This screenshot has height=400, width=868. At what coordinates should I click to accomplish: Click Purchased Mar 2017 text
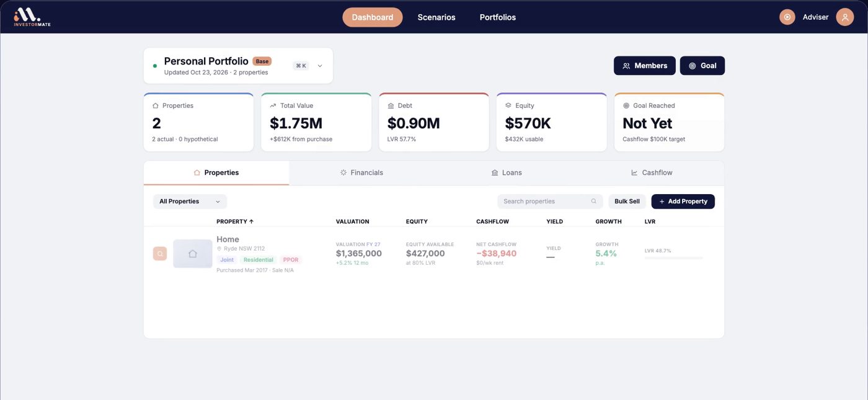(242, 270)
